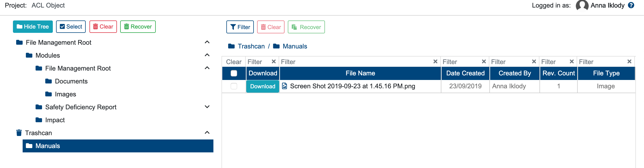Clear the Download column filter with its X

tap(274, 62)
